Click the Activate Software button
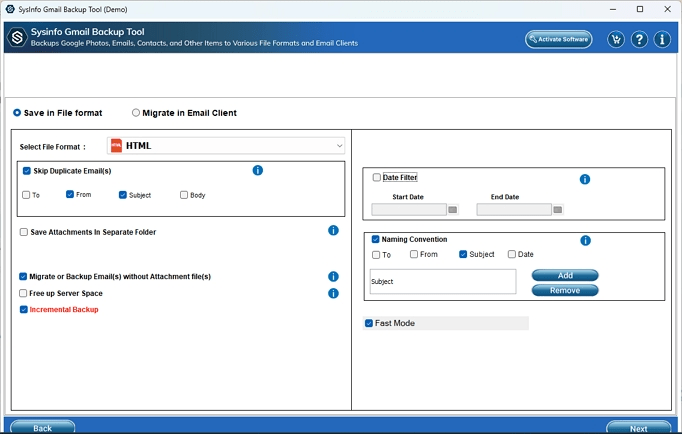 coord(558,40)
